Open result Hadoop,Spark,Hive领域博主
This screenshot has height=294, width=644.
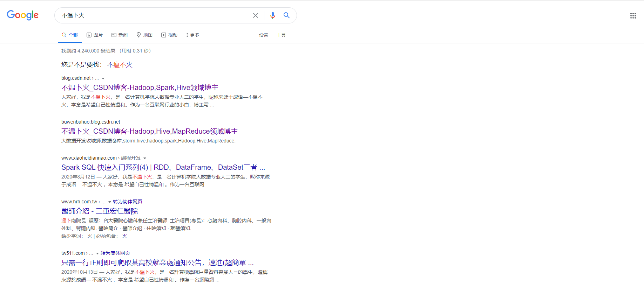(x=140, y=87)
